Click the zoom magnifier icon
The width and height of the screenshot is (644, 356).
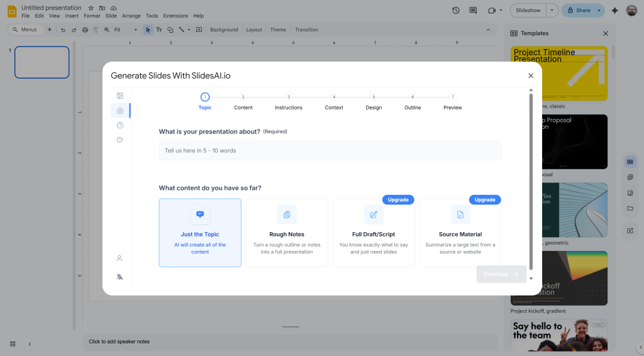107,30
